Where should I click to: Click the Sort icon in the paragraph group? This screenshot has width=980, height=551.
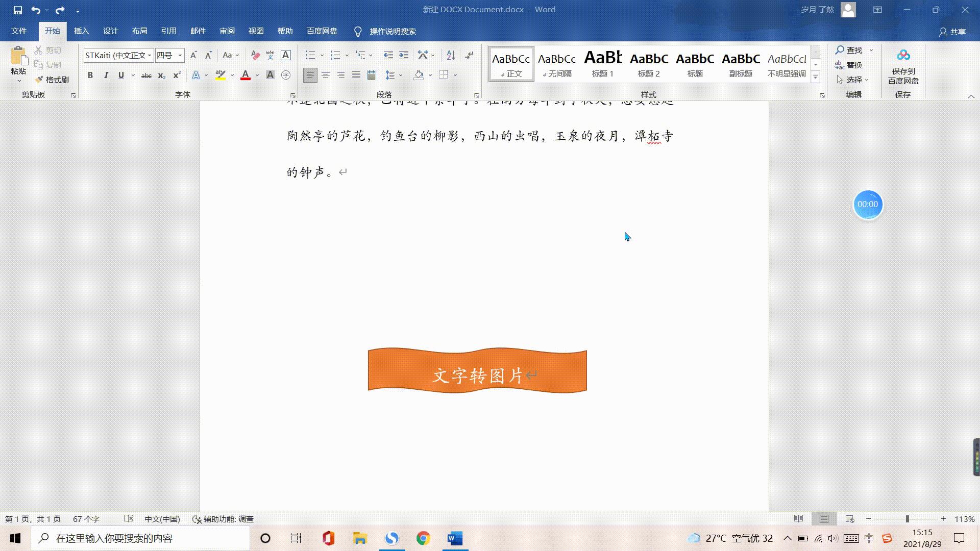[450, 55]
